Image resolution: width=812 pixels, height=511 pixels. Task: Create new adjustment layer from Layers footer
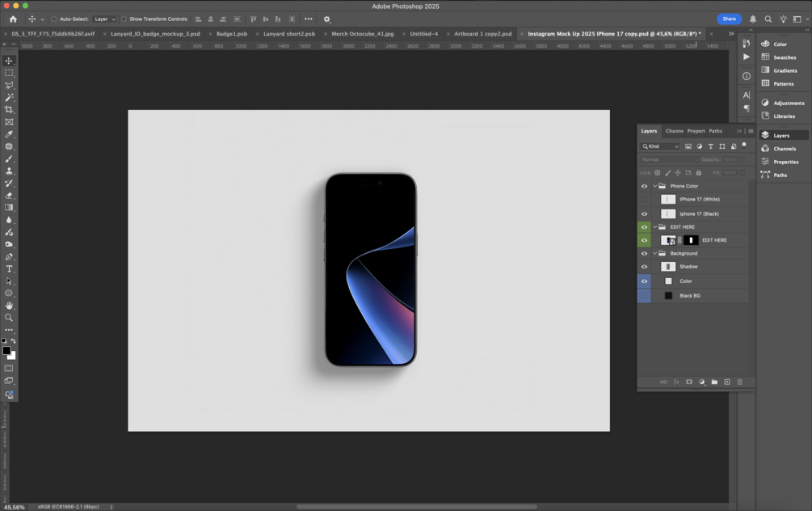coord(701,382)
